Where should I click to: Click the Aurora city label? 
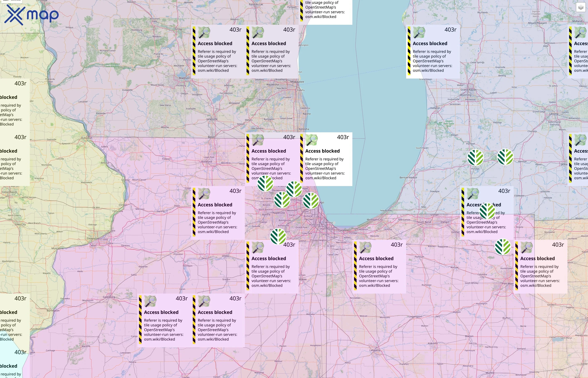[266, 215]
